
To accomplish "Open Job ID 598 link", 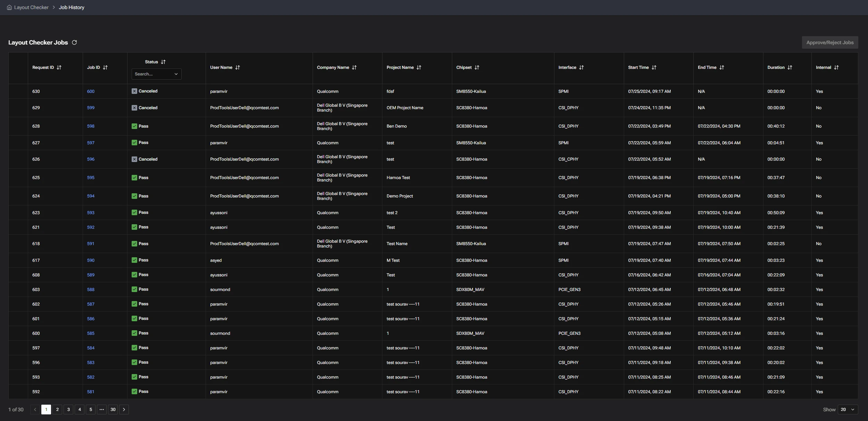I will [91, 126].
